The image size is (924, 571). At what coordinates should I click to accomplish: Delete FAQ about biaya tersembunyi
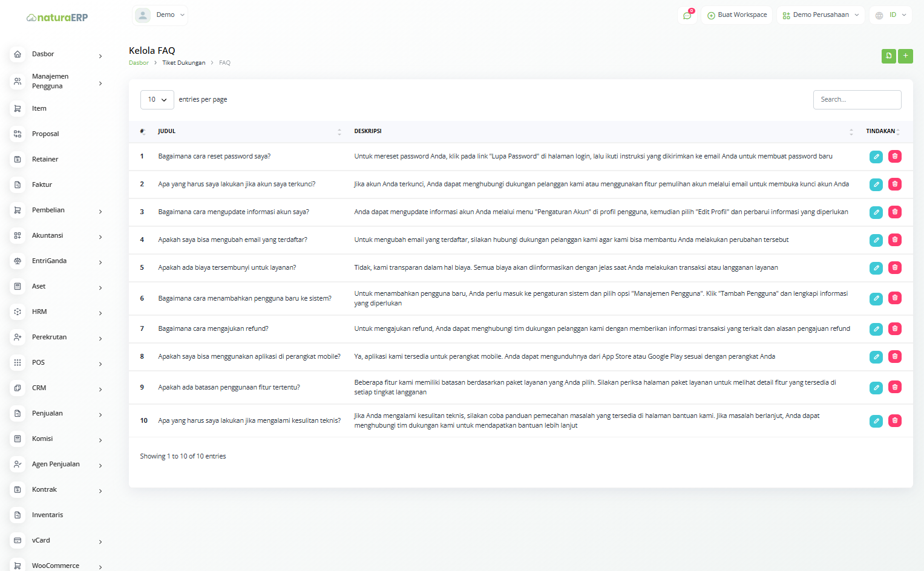(895, 268)
